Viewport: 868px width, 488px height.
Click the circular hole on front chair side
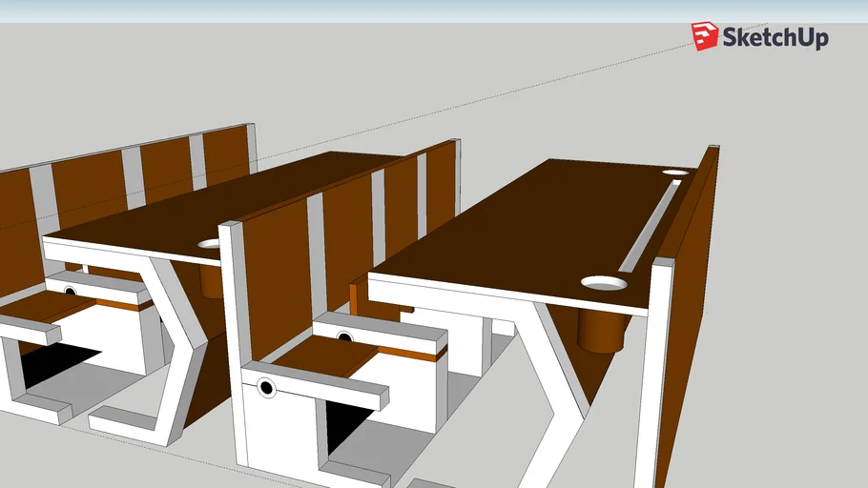(x=266, y=388)
